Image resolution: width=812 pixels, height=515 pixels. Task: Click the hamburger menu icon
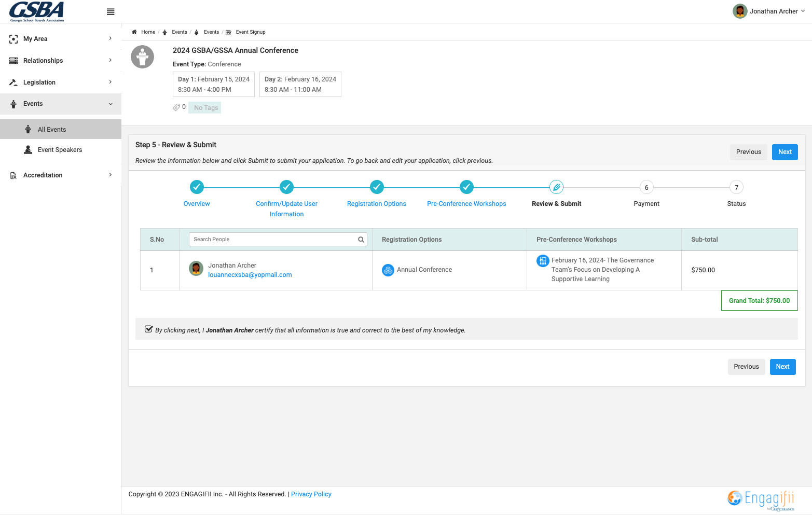(x=111, y=12)
